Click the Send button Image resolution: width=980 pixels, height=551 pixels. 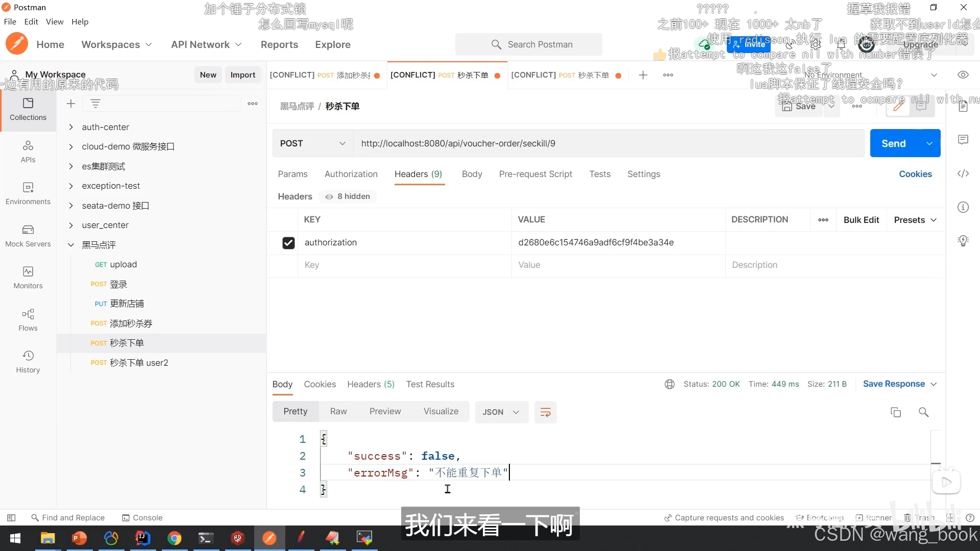click(894, 143)
